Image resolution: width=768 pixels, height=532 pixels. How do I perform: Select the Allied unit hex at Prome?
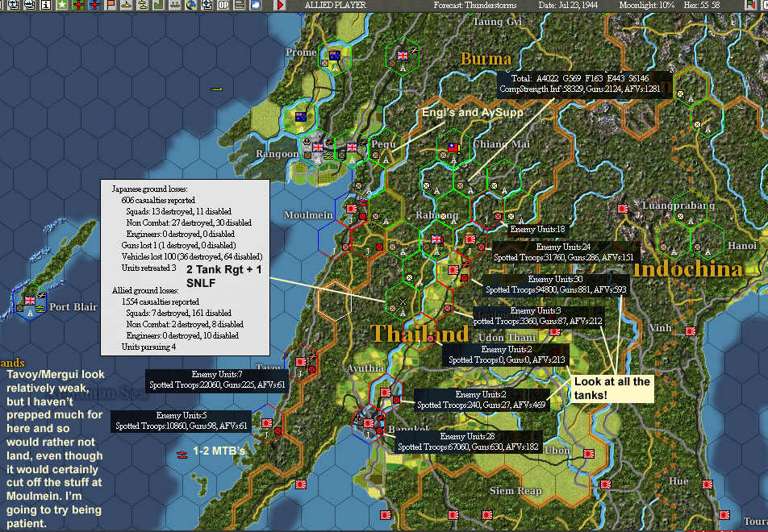(x=335, y=58)
